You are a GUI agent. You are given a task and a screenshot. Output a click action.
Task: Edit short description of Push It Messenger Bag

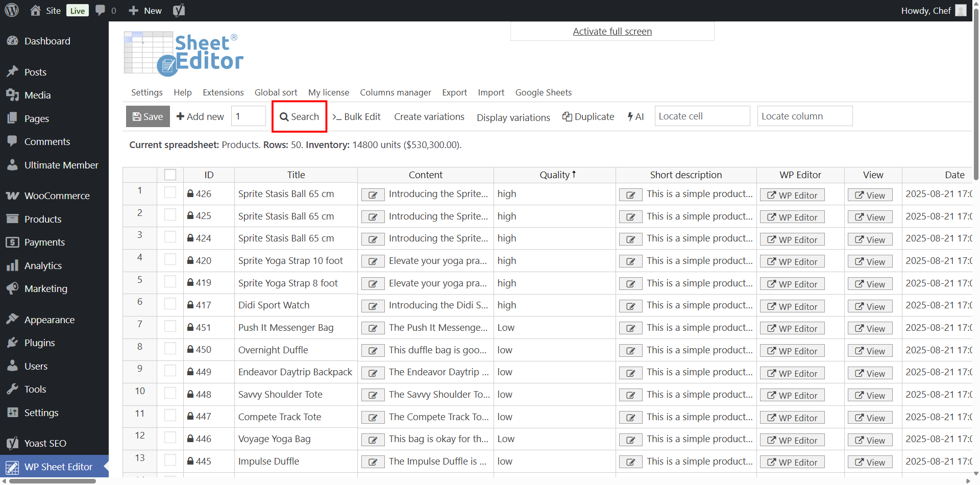coord(631,329)
